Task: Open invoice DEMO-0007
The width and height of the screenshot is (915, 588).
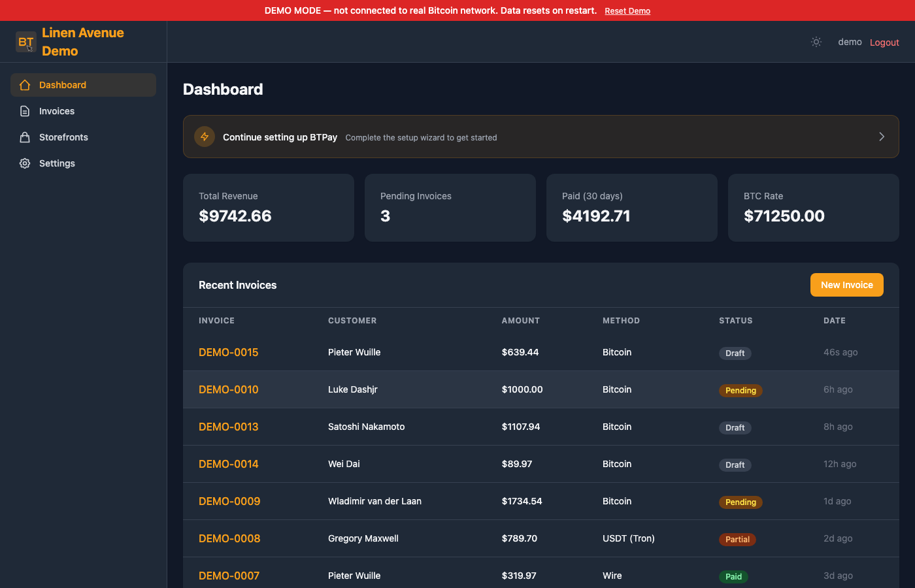Action: click(229, 576)
